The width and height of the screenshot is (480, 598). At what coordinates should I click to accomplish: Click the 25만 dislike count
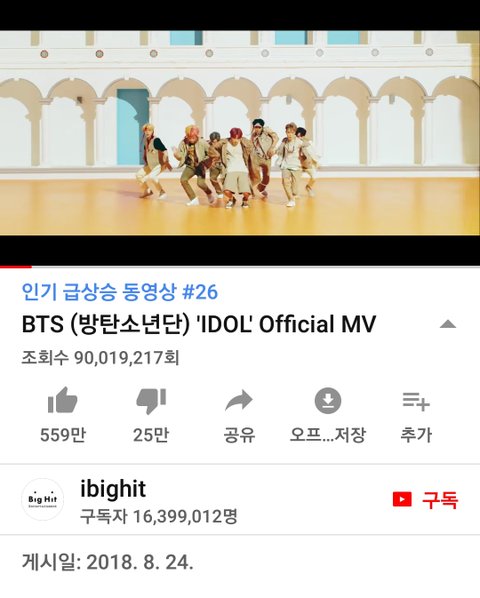[151, 435]
